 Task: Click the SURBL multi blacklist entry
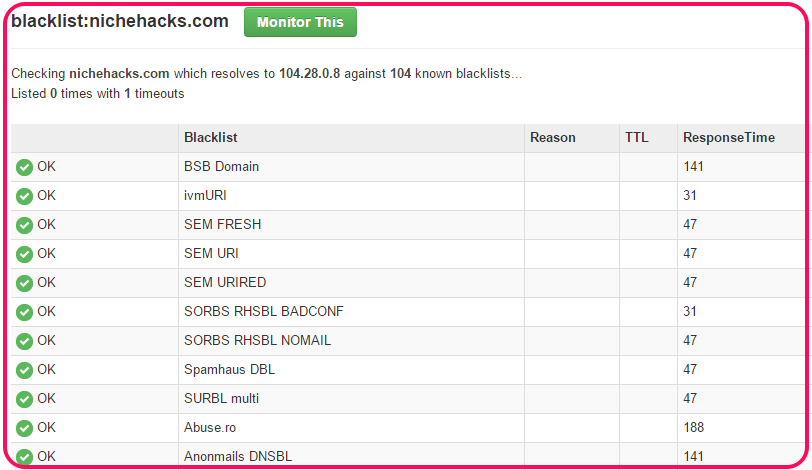click(221, 399)
